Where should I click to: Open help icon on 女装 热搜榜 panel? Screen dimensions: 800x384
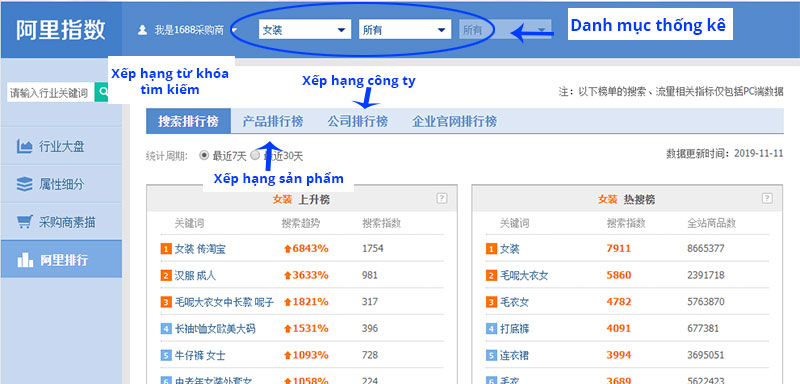767,198
